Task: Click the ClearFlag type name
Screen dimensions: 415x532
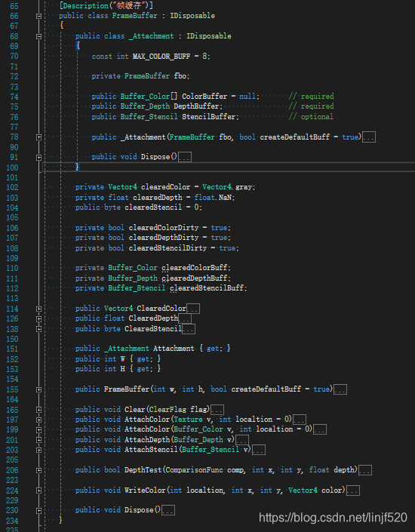Action: coord(168,410)
